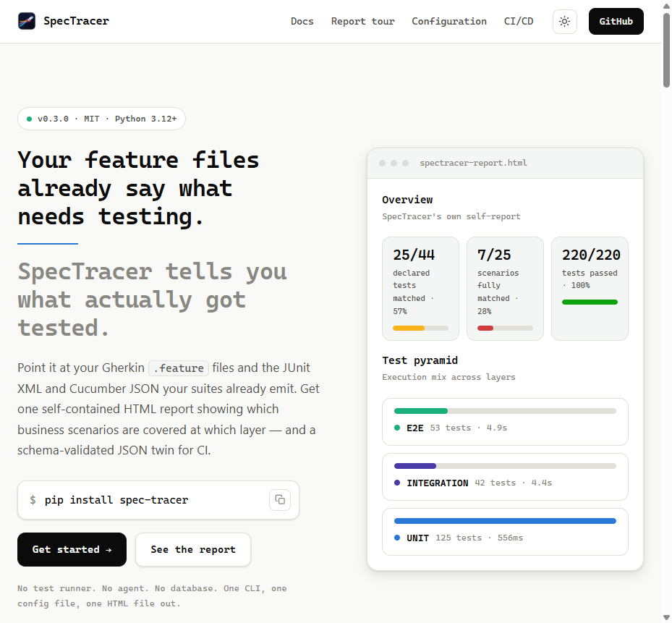Image resolution: width=672 pixels, height=623 pixels.
Task: Click the Test pyramid heading
Action: tap(420, 360)
